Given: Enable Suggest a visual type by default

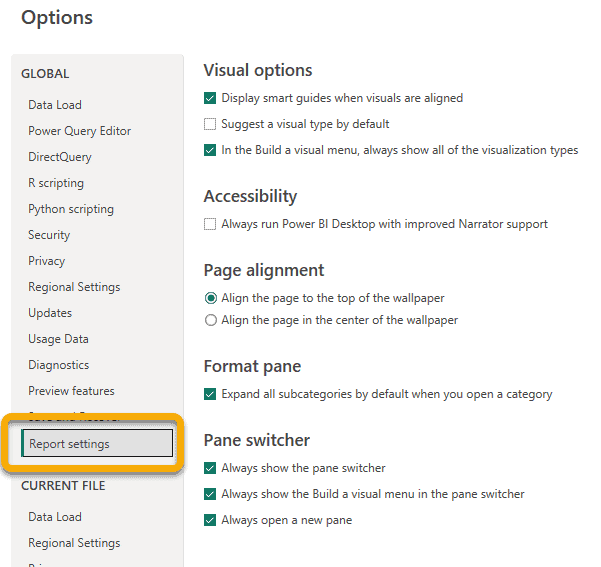Looking at the screenshot, I should [x=210, y=124].
